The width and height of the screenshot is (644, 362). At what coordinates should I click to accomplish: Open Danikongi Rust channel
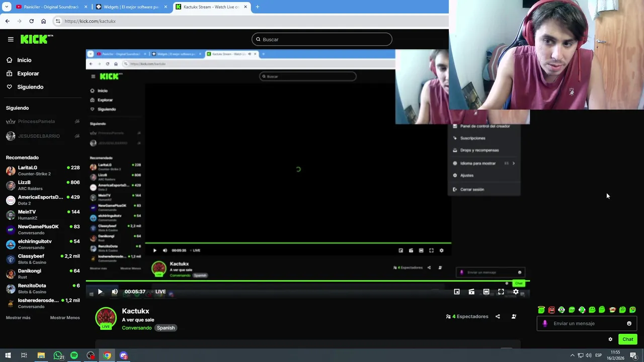pos(43,274)
